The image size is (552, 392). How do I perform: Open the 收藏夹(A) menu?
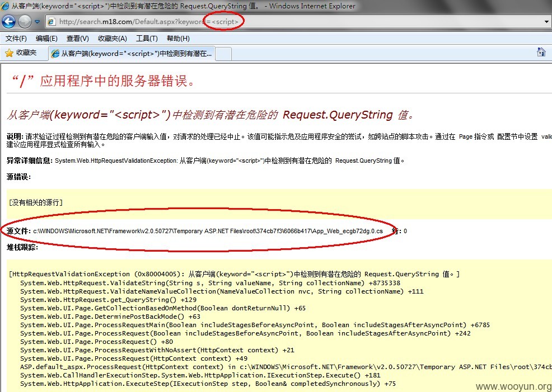(x=113, y=39)
